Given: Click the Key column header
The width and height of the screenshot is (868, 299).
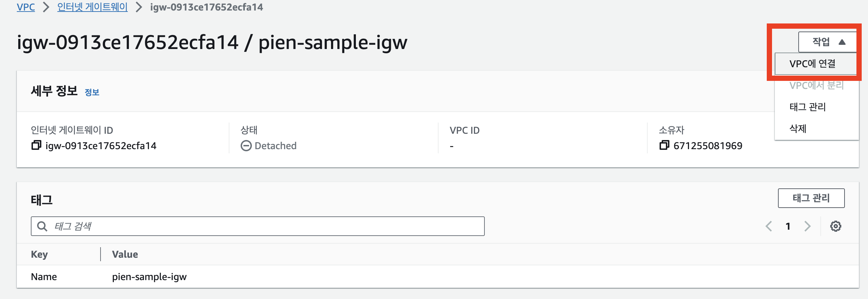Looking at the screenshot, I should point(39,254).
